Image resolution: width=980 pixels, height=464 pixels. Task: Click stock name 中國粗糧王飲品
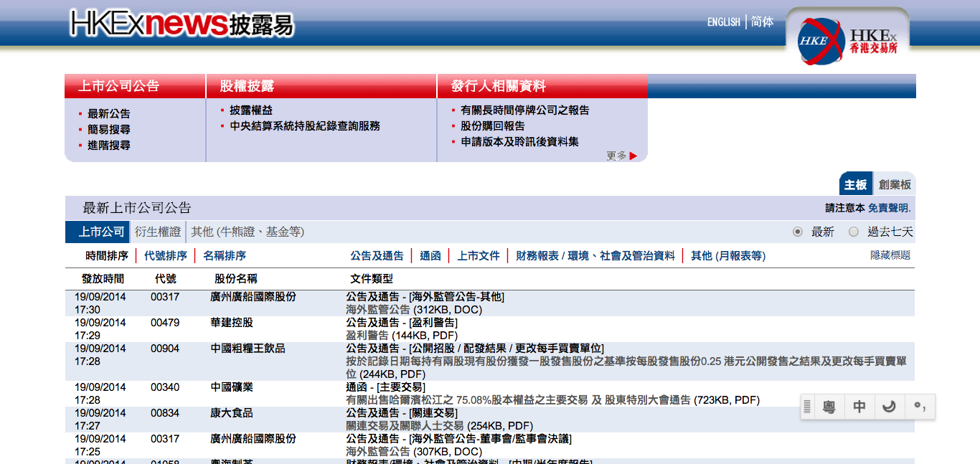pos(248,349)
